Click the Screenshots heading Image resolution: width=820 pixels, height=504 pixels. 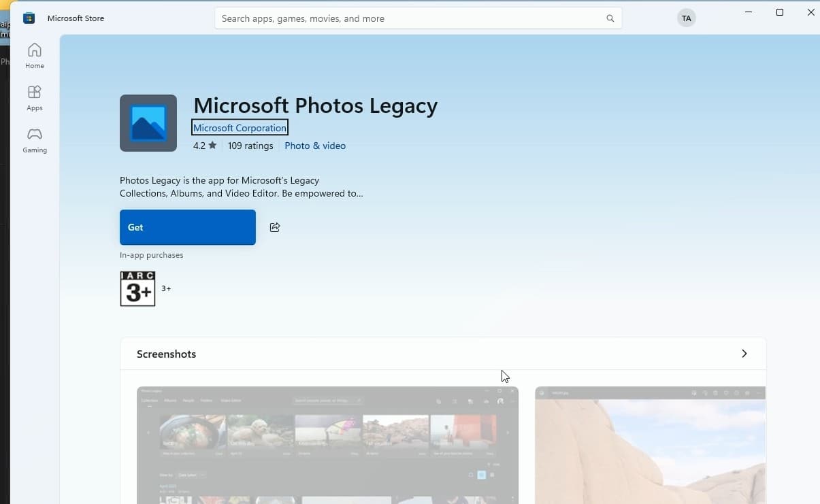pyautogui.click(x=166, y=354)
